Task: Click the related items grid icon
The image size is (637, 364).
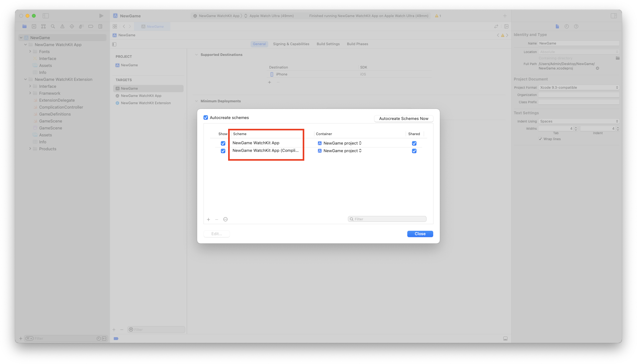Action: (115, 27)
